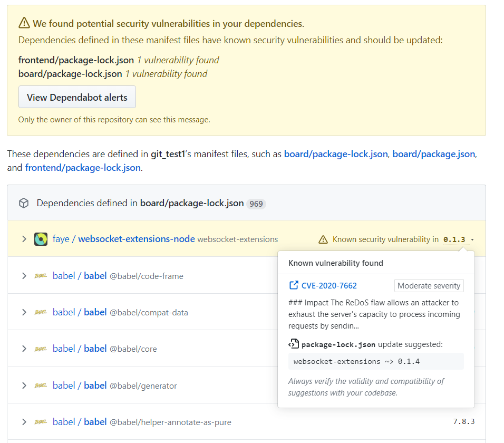Open the websocket-extensions-node repository link

[x=137, y=239]
